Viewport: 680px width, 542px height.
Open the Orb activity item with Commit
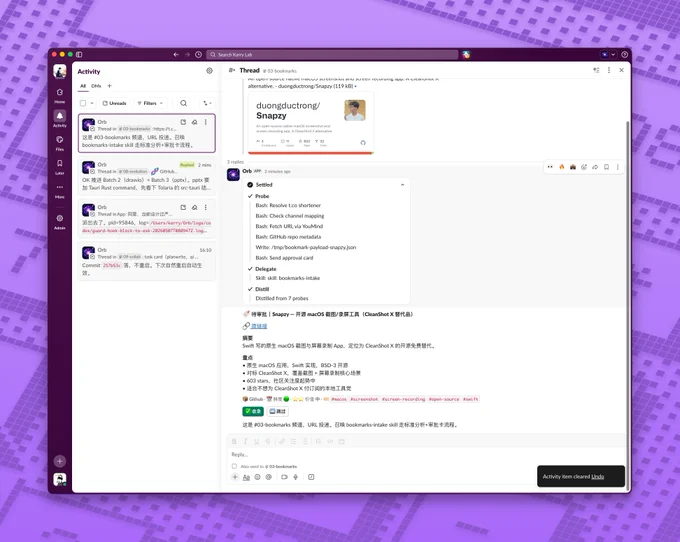[x=147, y=262]
